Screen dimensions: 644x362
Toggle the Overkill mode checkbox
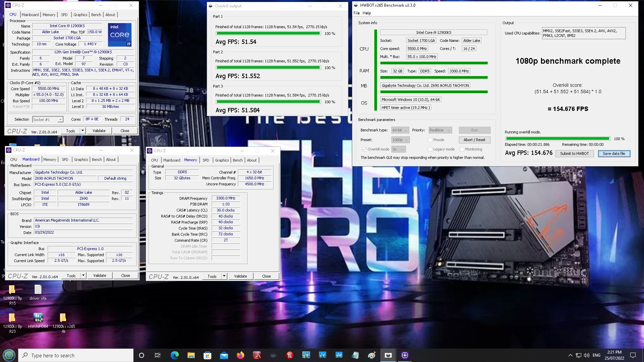pyautogui.click(x=364, y=149)
